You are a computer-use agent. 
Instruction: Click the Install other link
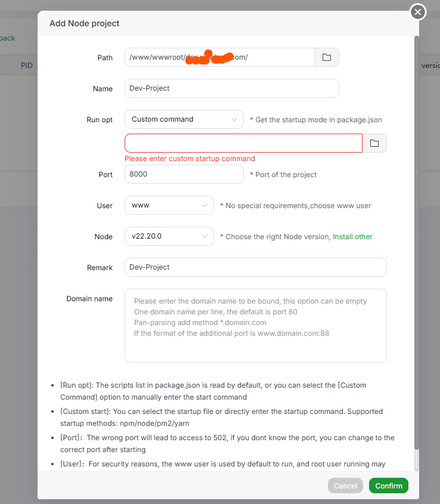(352, 237)
